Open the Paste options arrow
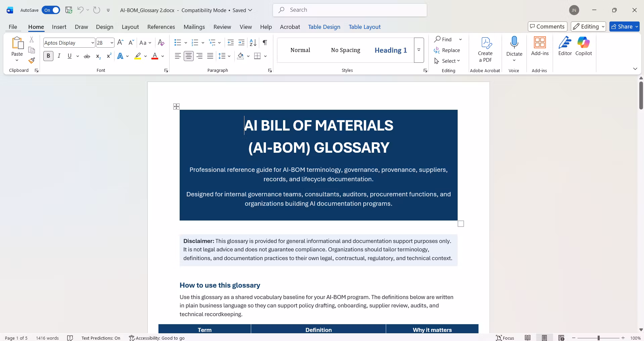The image size is (644, 341). pyautogui.click(x=17, y=60)
